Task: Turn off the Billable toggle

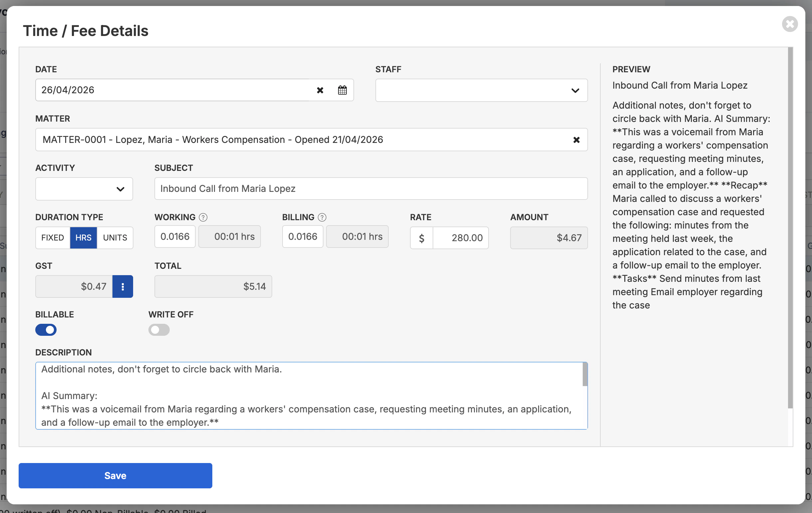Action: 46,329
